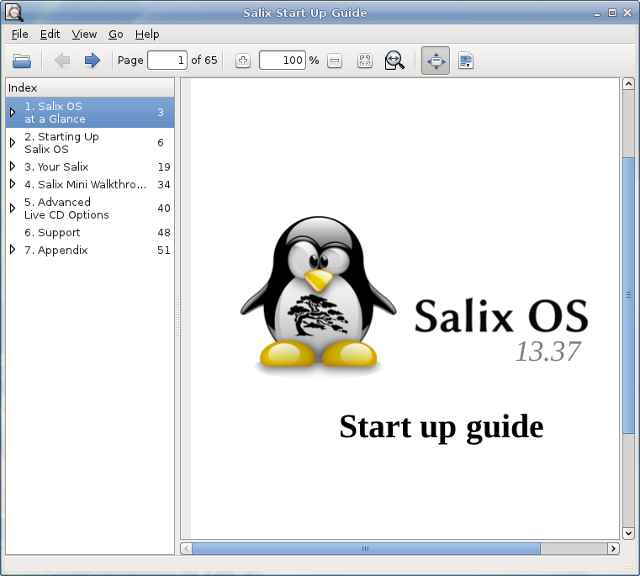Maximize the Salix Start Up Guide window
The width and height of the screenshot is (640, 576).
pos(612,13)
